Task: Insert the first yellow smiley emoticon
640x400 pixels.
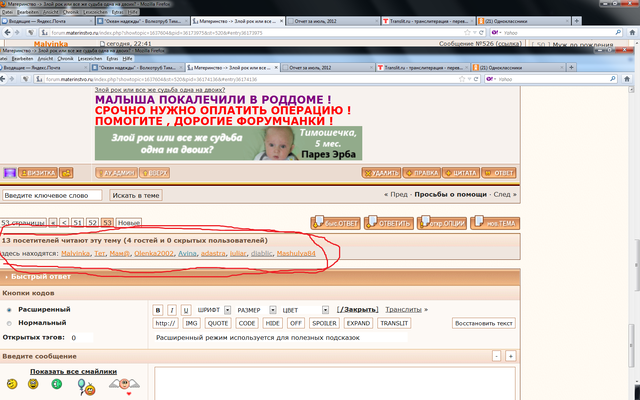Action: [15, 385]
